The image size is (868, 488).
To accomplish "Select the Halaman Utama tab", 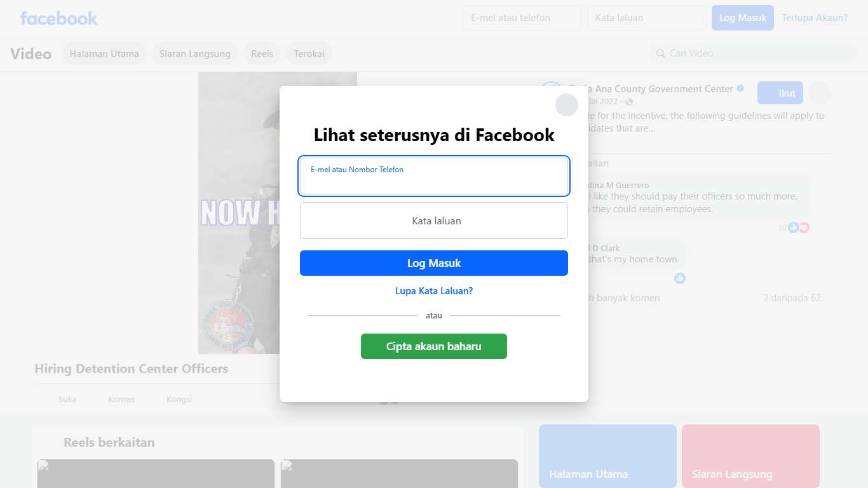I will click(x=104, y=54).
